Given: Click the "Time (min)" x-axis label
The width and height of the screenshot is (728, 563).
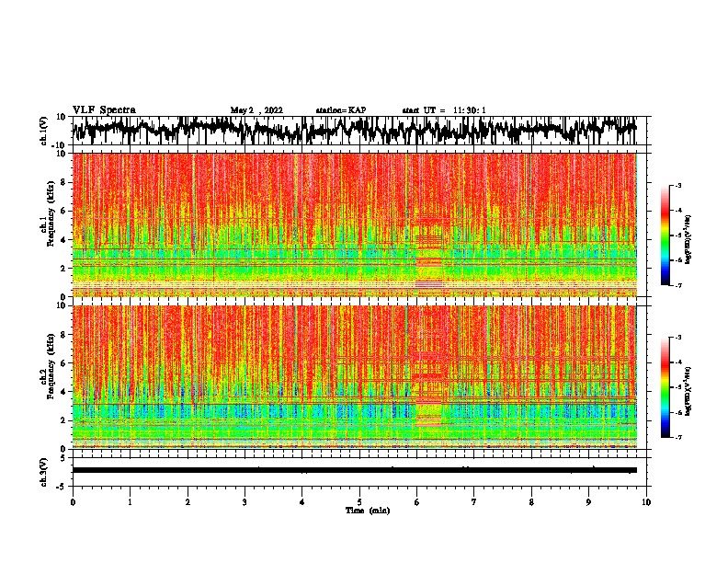Looking at the screenshot, I should pos(368,511).
